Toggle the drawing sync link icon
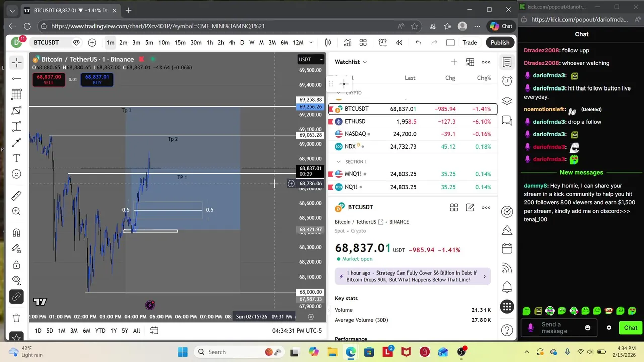 click(16, 297)
